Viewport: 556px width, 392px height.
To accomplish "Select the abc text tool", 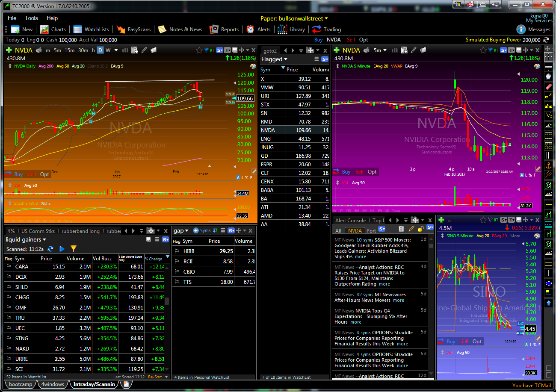I will 549,106.
